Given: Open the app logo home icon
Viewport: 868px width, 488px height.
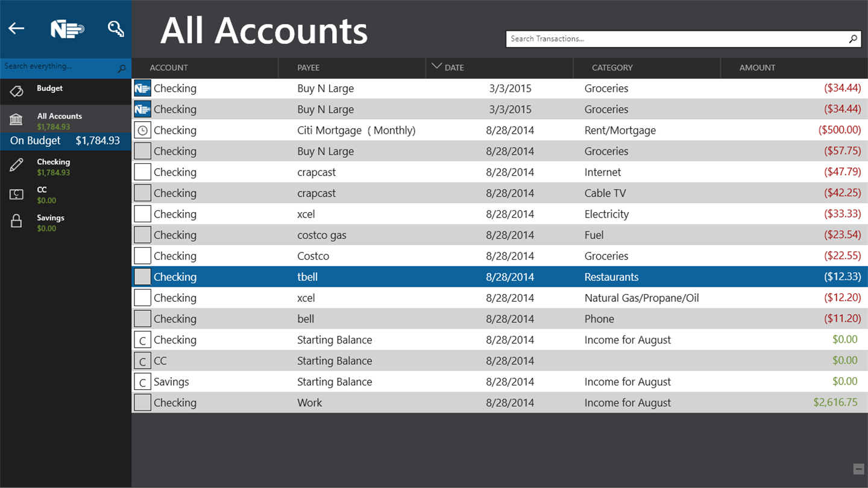Looking at the screenshot, I should click(67, 29).
